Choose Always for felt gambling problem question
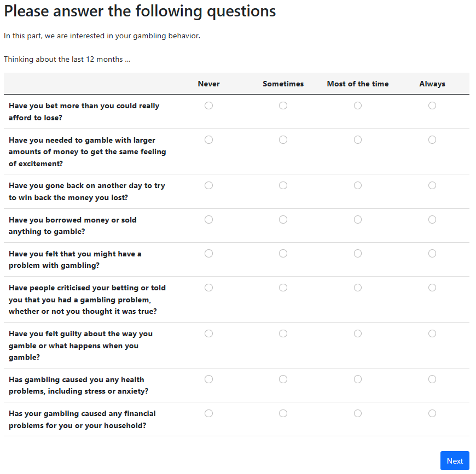The image size is (476, 474). point(432,254)
